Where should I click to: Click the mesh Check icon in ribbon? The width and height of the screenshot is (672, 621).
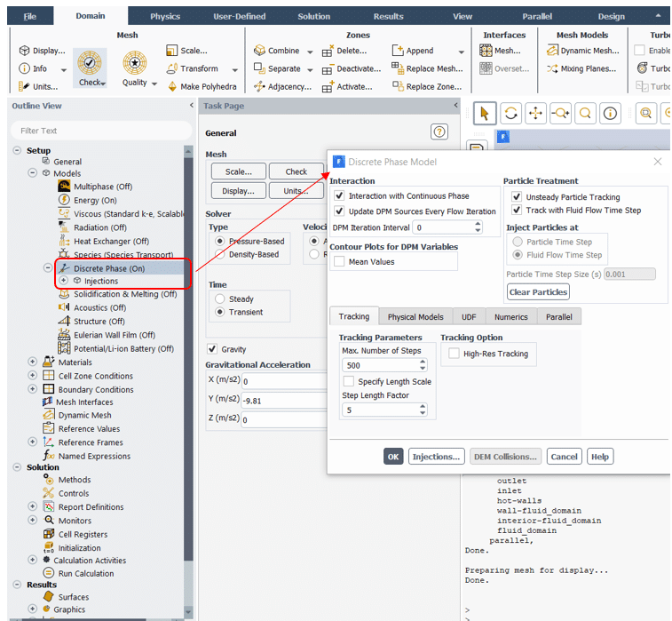[x=90, y=62]
